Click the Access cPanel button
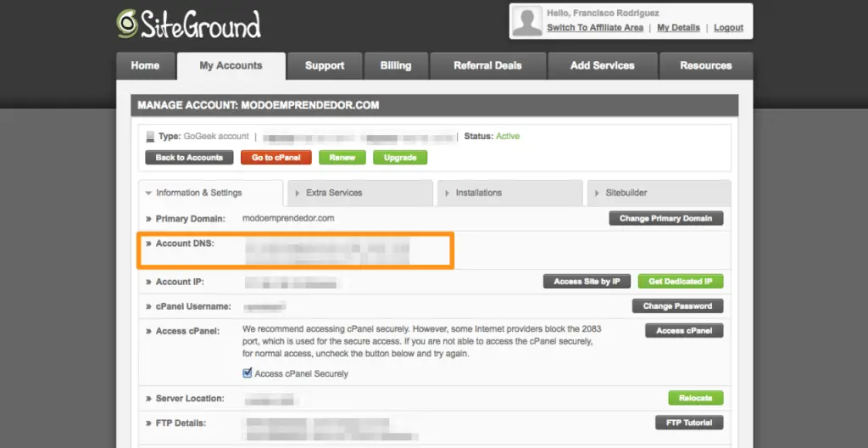Image resolution: width=868 pixels, height=448 pixels. [684, 331]
